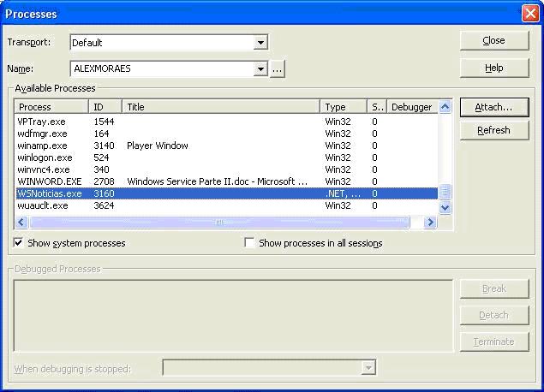
Task: Click the Type column header
Action: (344, 107)
